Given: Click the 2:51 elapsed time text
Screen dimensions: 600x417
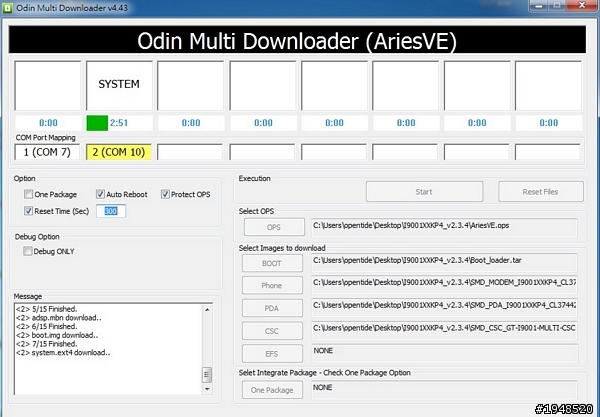Looking at the screenshot, I should [119, 123].
